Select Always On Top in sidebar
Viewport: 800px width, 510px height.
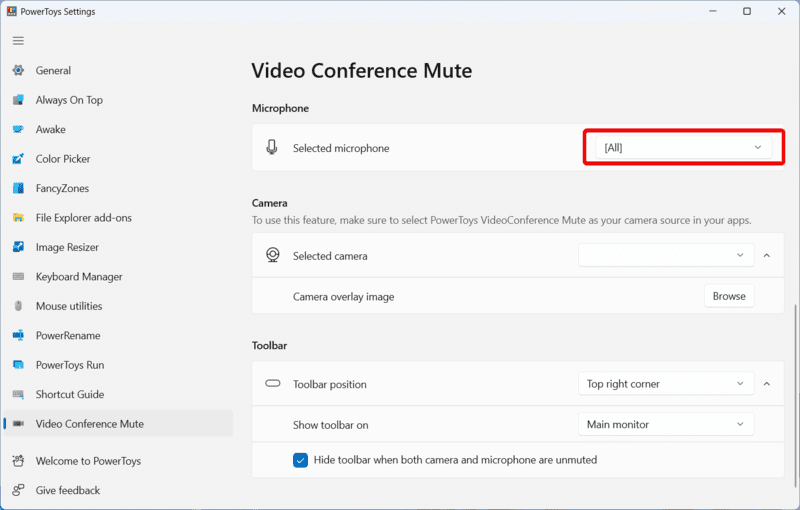(118, 100)
